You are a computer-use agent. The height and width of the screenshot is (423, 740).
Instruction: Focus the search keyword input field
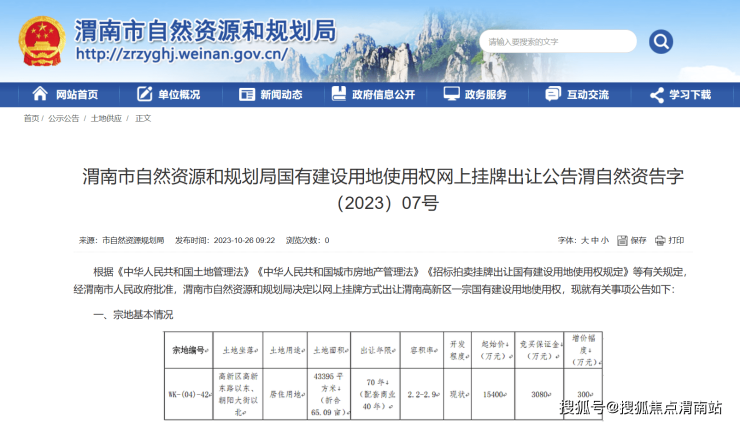click(555, 41)
